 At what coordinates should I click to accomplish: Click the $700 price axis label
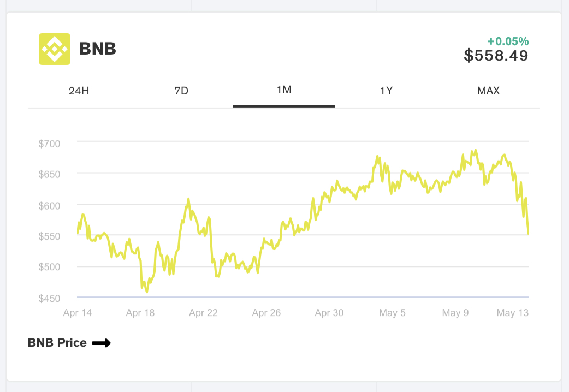tap(49, 144)
